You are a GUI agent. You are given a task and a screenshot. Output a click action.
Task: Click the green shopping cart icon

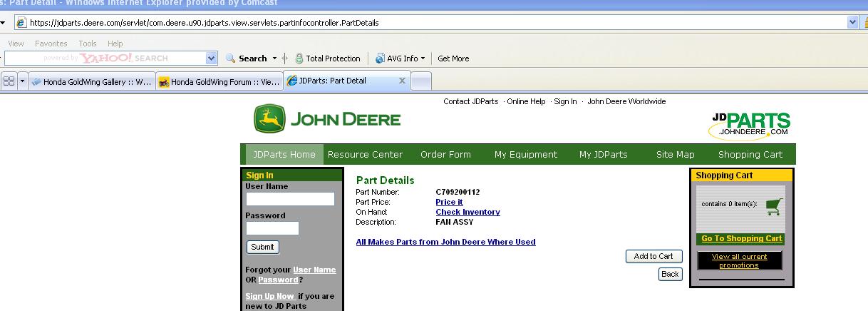click(x=774, y=207)
